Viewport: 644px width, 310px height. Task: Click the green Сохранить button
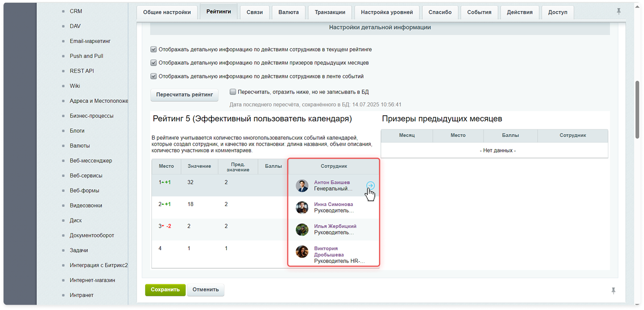point(165,290)
